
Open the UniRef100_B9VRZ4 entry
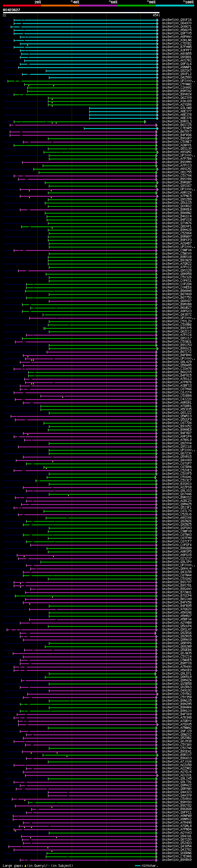point(177,94)
